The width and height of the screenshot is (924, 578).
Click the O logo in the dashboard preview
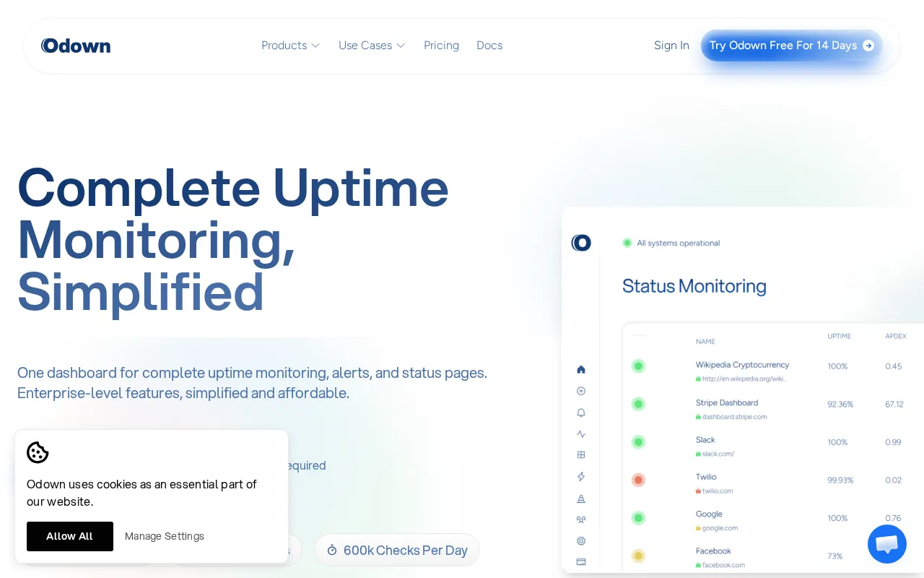(x=581, y=243)
